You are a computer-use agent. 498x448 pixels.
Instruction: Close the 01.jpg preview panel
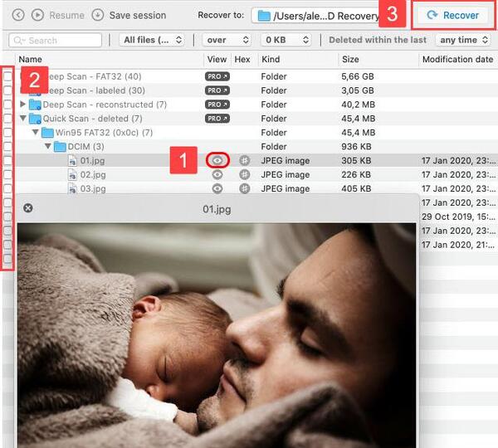(28, 208)
